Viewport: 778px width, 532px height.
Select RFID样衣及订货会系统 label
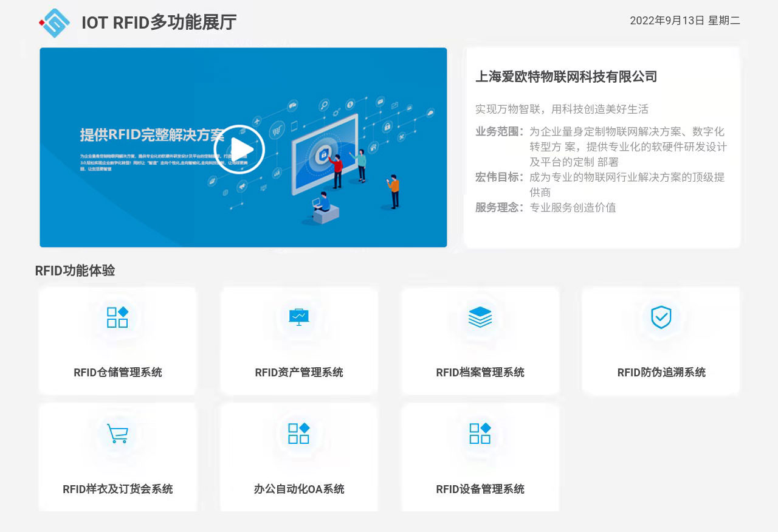[118, 489]
